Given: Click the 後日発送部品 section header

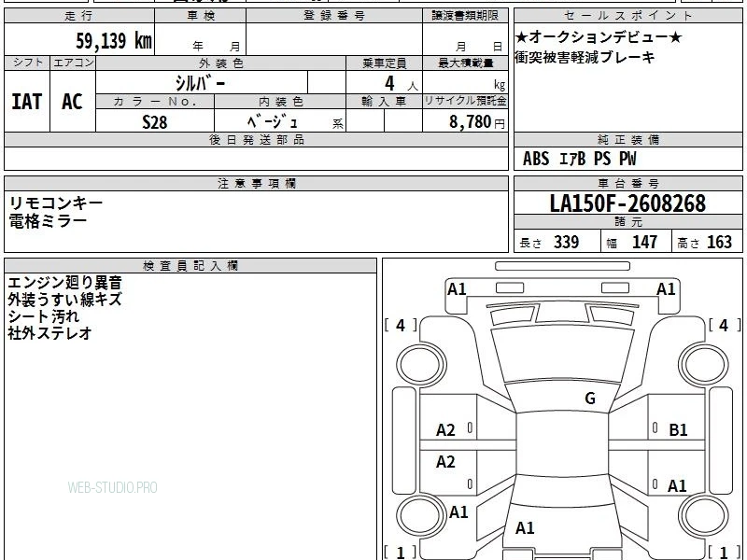Looking at the screenshot, I should coord(256,140).
